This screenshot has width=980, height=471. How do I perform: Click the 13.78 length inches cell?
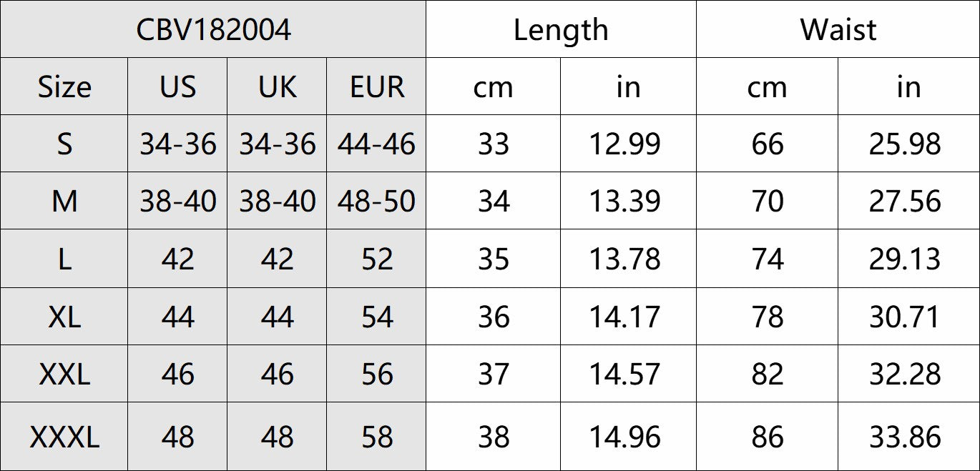[x=624, y=259]
